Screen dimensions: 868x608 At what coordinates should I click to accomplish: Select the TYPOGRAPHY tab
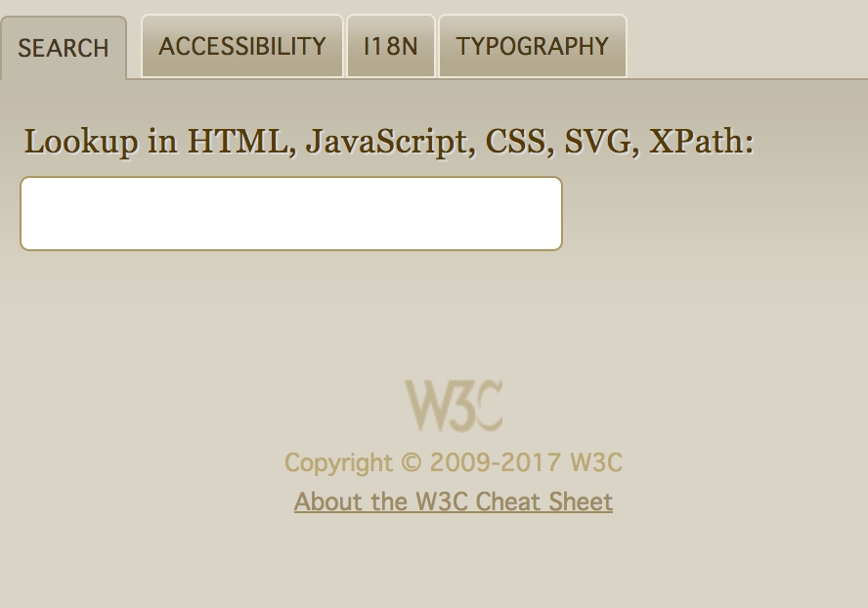[x=532, y=46]
